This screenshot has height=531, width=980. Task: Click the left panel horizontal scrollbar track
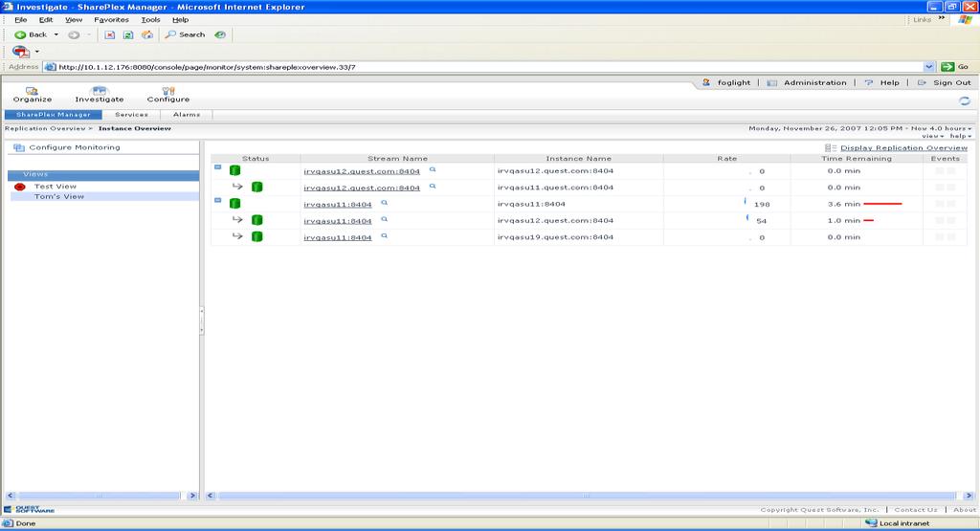click(x=99, y=496)
